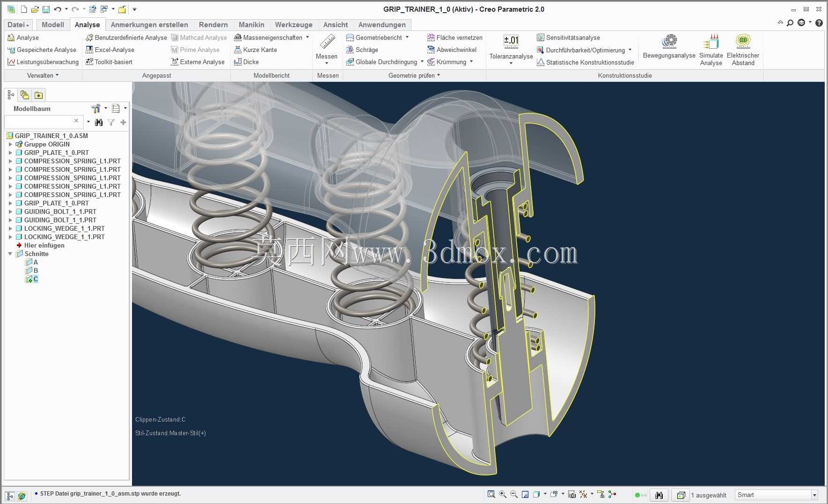Click Hier einfügen marker in tree
Image resolution: width=828 pixels, height=504 pixels.
coord(40,245)
